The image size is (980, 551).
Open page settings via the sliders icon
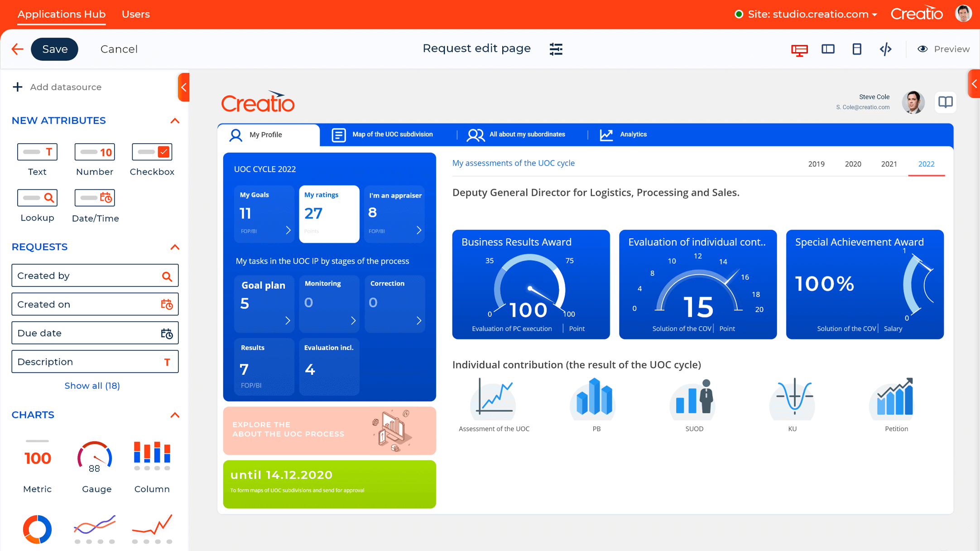pos(556,48)
